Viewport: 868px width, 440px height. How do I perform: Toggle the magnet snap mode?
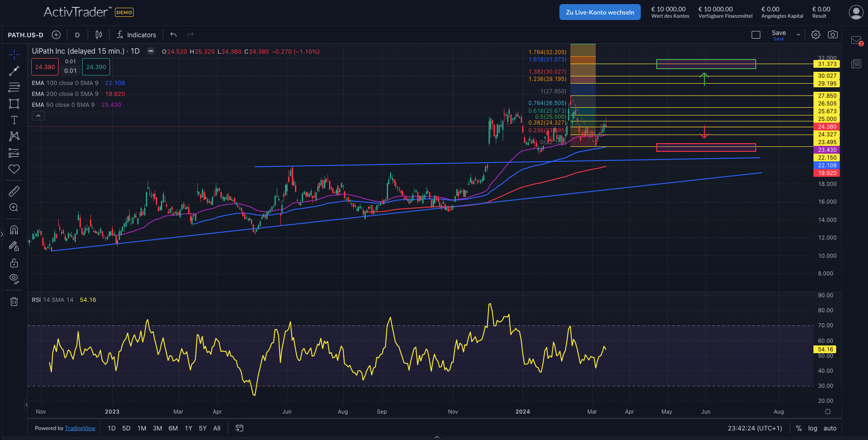14,230
